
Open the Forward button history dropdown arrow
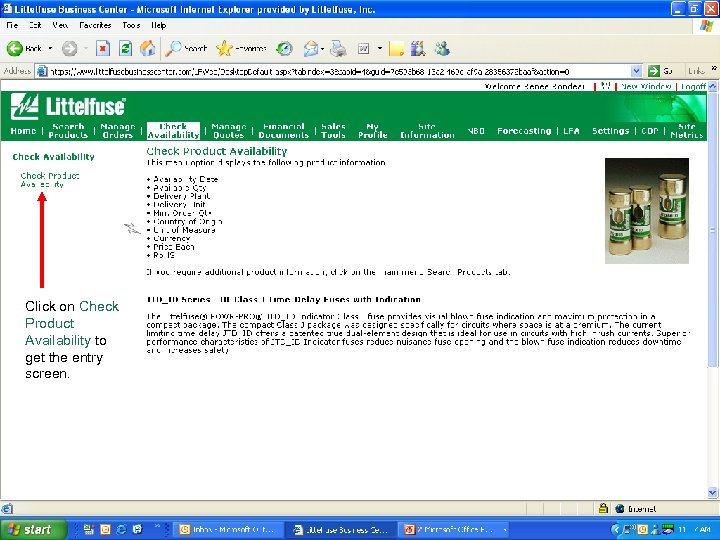[85, 48]
